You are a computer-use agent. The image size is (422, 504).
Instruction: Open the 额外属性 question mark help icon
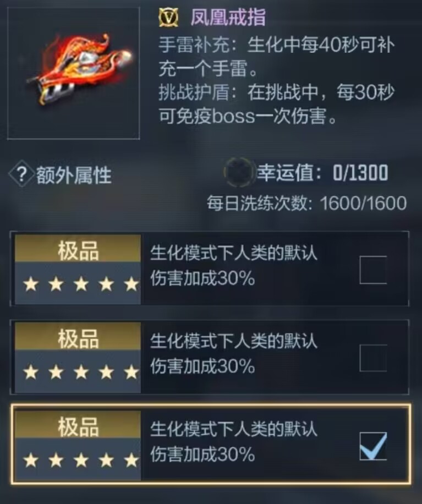pyautogui.click(x=21, y=174)
